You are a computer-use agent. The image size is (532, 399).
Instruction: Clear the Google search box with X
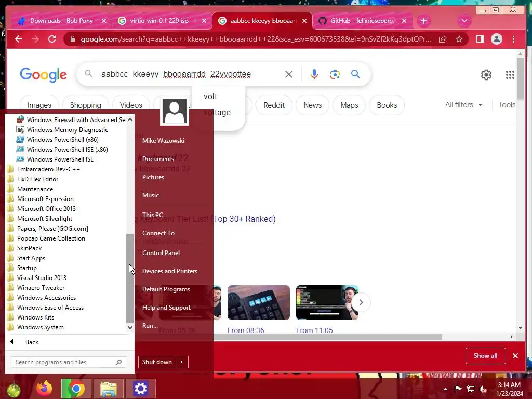[x=289, y=74]
